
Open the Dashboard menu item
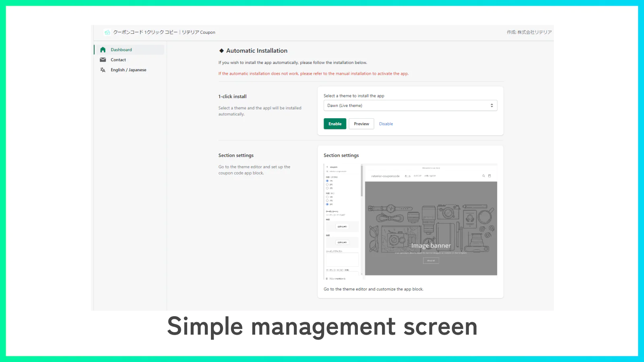coord(129,50)
